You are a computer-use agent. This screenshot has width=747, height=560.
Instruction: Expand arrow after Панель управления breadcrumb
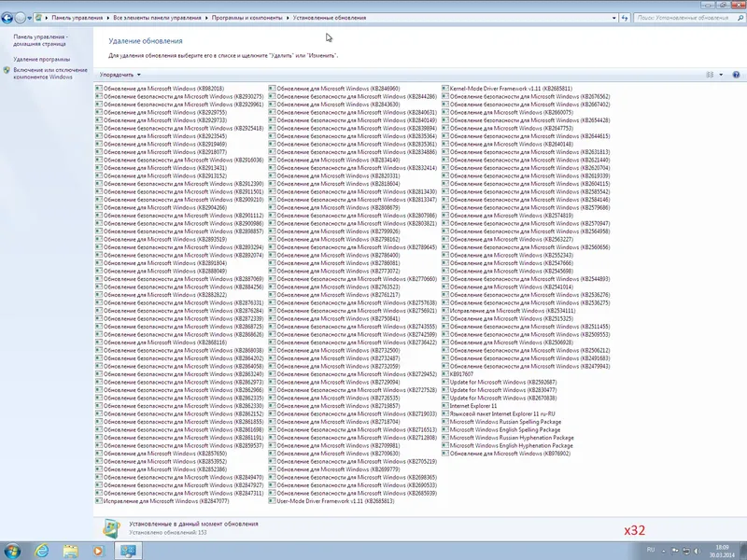(x=108, y=18)
